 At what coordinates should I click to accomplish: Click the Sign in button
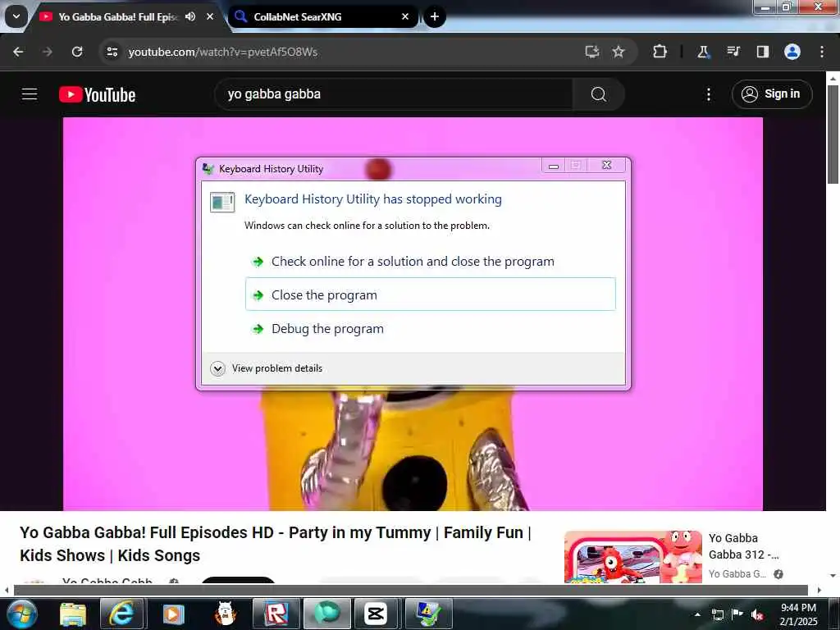(772, 94)
